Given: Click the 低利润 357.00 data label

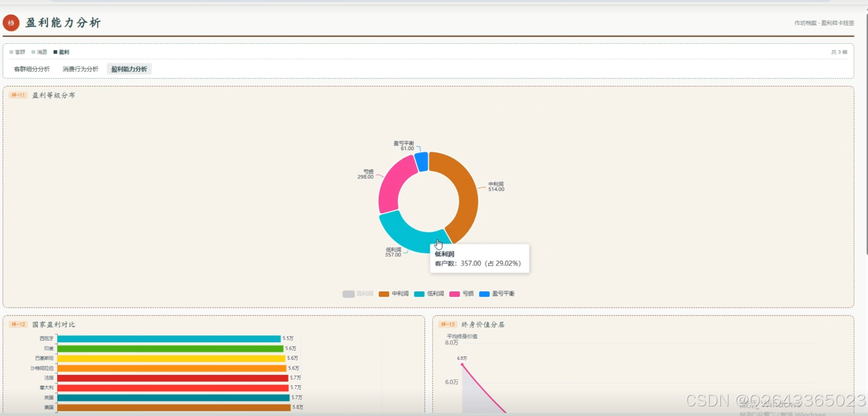Looking at the screenshot, I should pyautogui.click(x=393, y=252).
